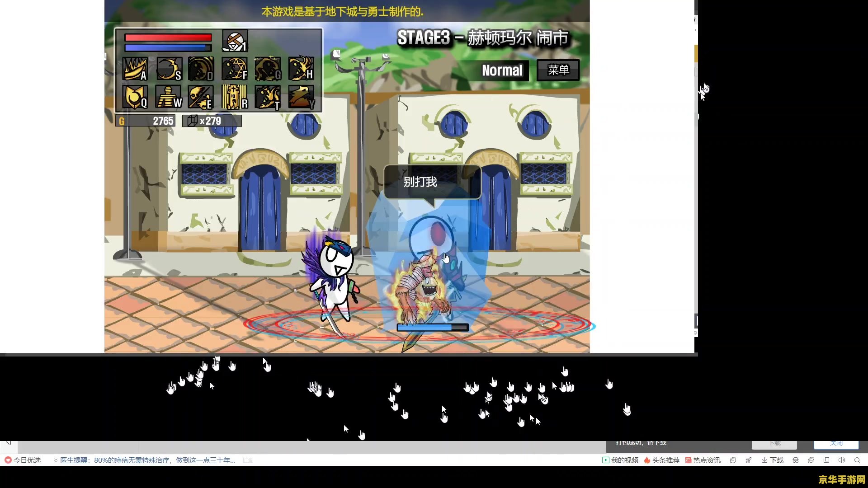Open 我的视频 in the status bar
This screenshot has height=488, width=868.
click(620, 460)
